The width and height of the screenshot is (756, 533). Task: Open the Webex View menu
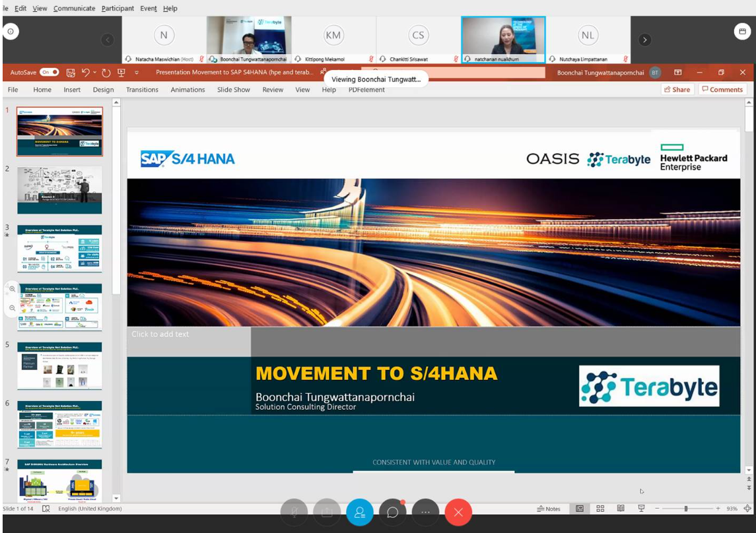tap(40, 8)
